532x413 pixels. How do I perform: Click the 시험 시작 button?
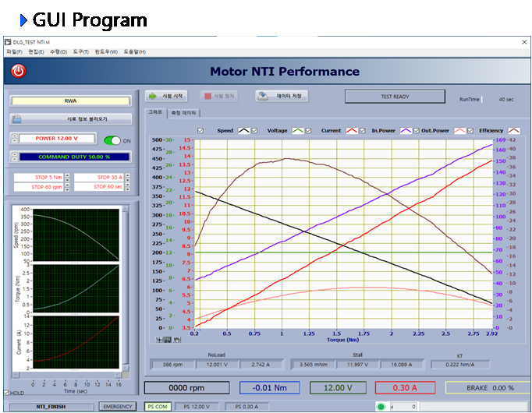166,96
